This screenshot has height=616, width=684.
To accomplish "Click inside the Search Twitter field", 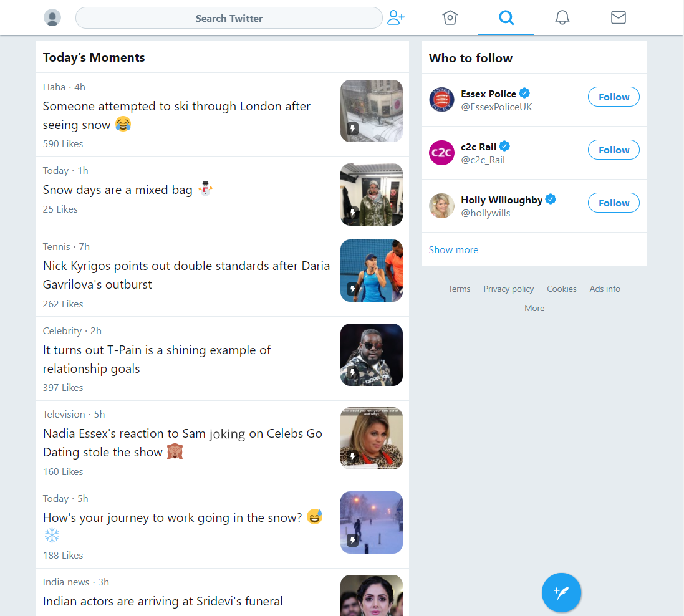I will pos(229,17).
